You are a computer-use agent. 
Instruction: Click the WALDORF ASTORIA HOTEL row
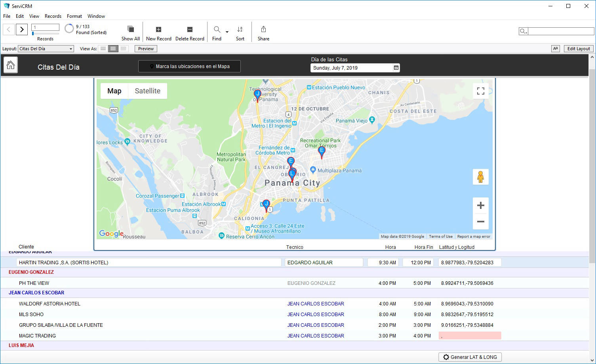tap(294, 304)
